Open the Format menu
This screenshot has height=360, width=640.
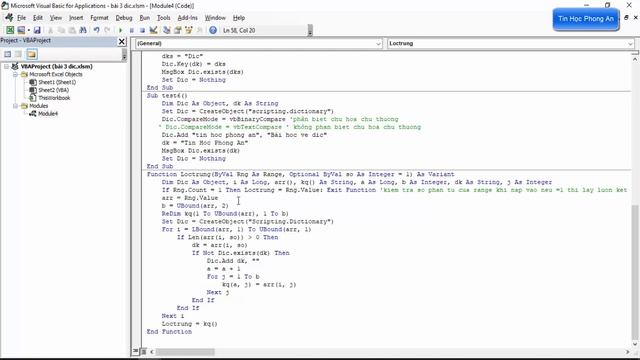100,18
